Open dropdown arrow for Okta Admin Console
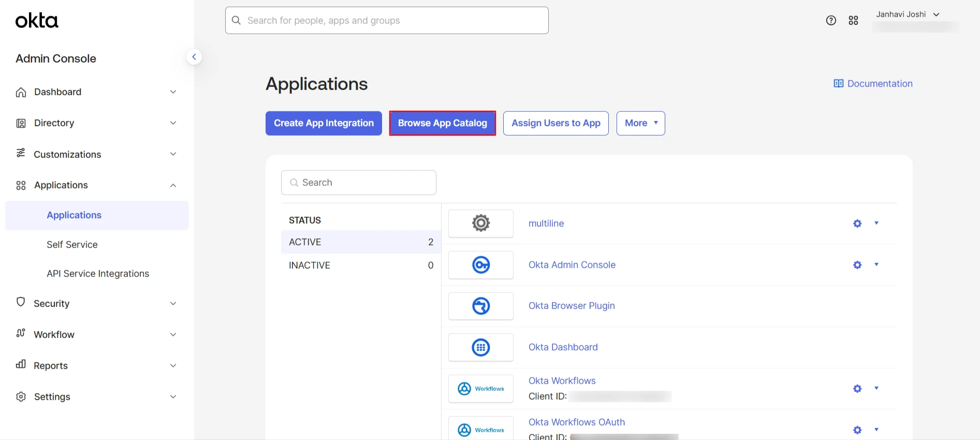Screen dimensions: 980x440 click(x=876, y=265)
